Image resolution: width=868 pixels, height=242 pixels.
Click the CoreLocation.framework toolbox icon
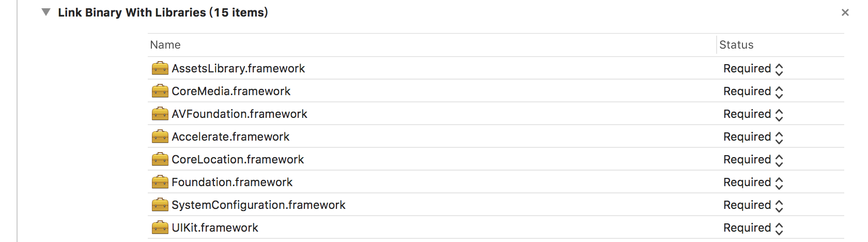pyautogui.click(x=160, y=159)
